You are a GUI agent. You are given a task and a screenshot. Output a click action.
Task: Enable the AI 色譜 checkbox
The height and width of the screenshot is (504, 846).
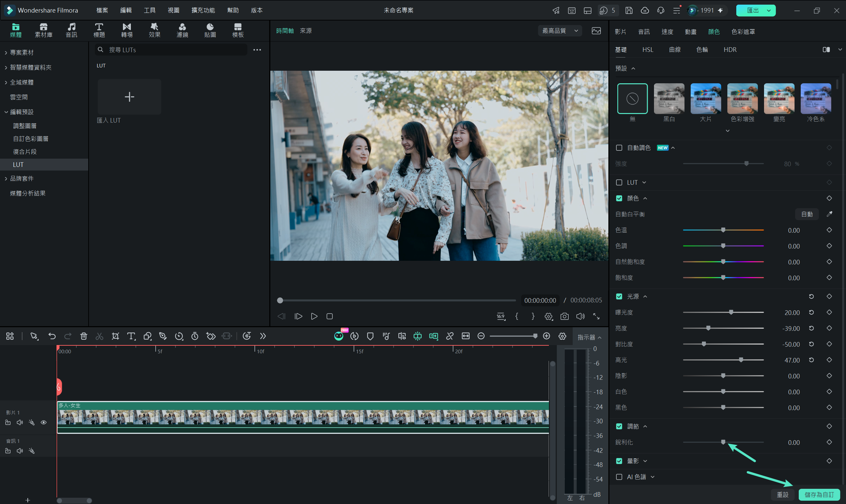pos(619,477)
